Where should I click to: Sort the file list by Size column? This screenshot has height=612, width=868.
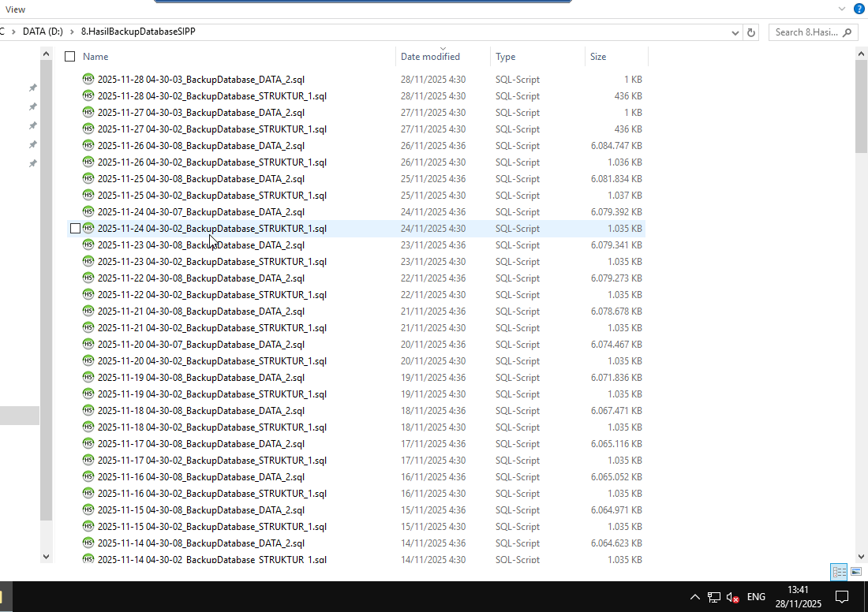(x=598, y=57)
